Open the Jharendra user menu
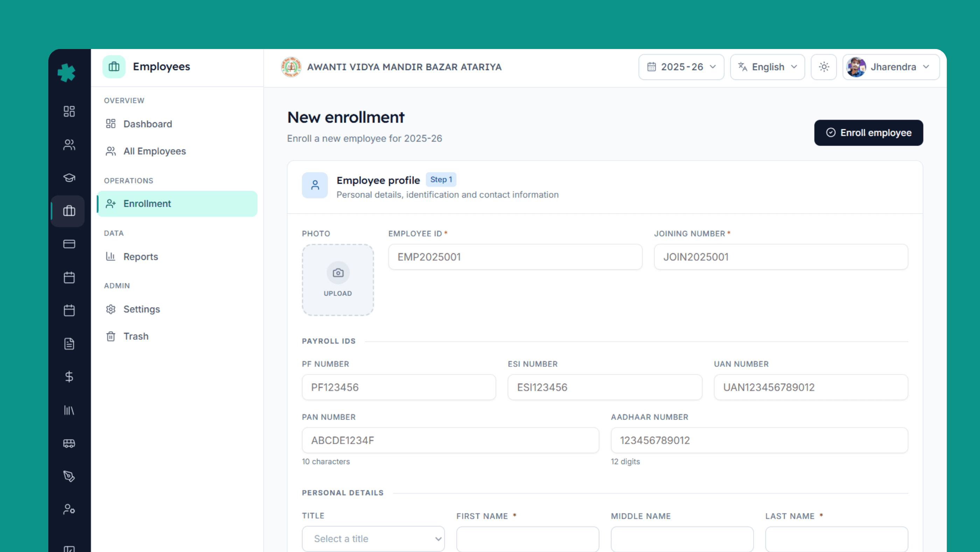980x552 pixels. pyautogui.click(x=891, y=67)
